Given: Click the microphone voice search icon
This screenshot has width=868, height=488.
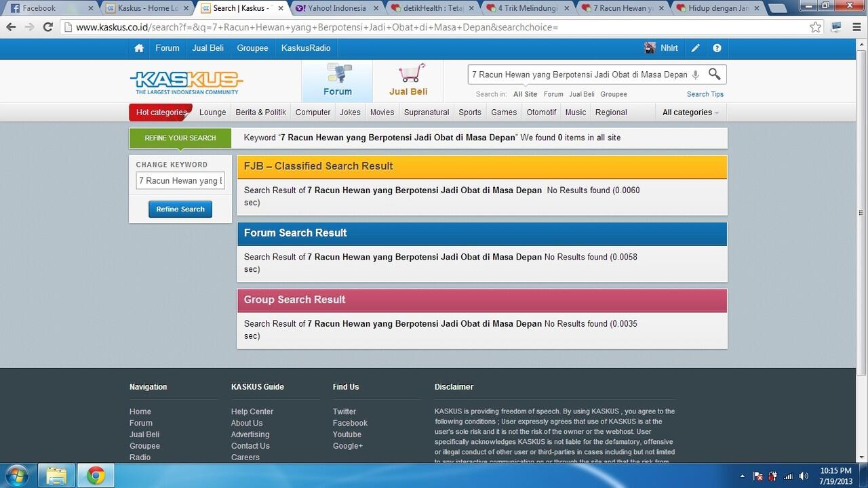Looking at the screenshot, I should tap(696, 75).
